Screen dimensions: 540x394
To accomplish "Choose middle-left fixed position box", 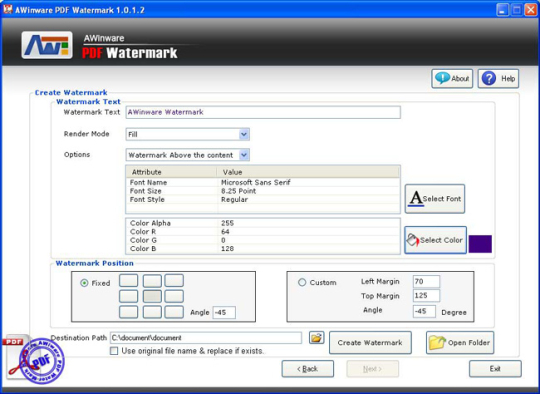I will tap(128, 296).
